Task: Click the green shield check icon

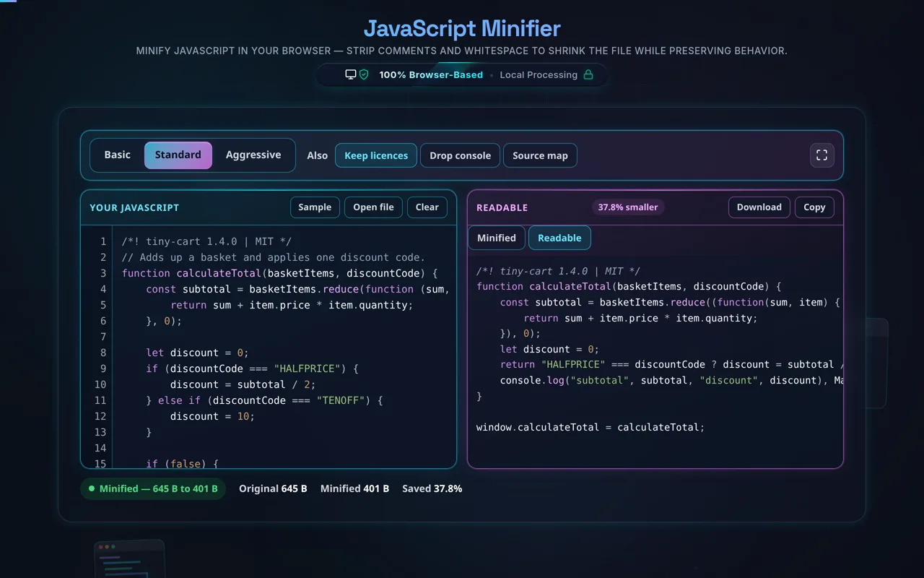Action: coord(364,74)
